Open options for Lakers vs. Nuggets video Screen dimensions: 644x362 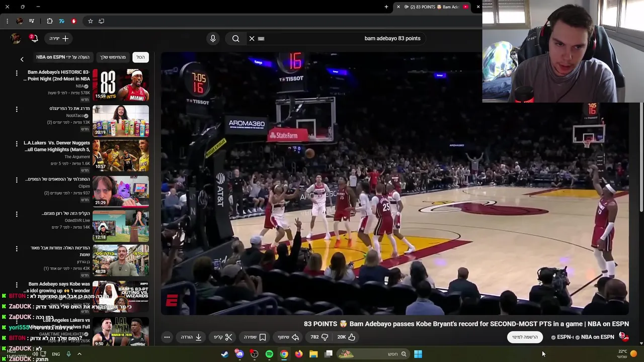point(17,144)
